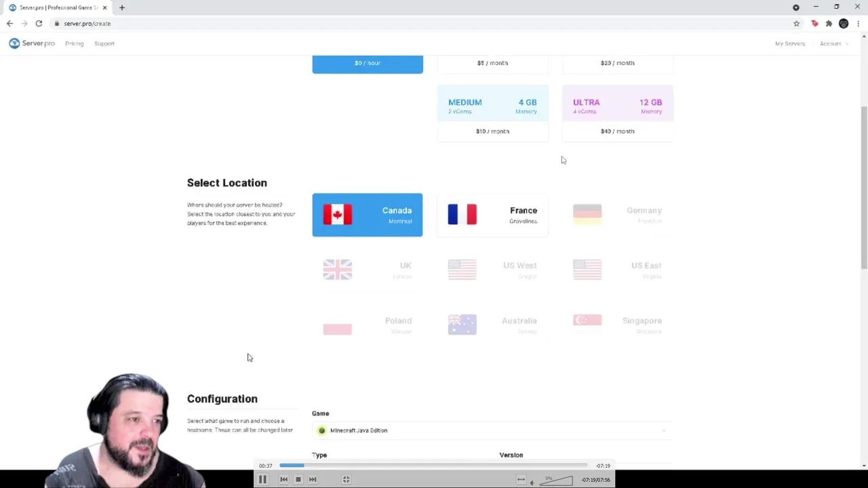Reload the server.pro page
Viewport: 868px width, 488px height.
tap(39, 24)
